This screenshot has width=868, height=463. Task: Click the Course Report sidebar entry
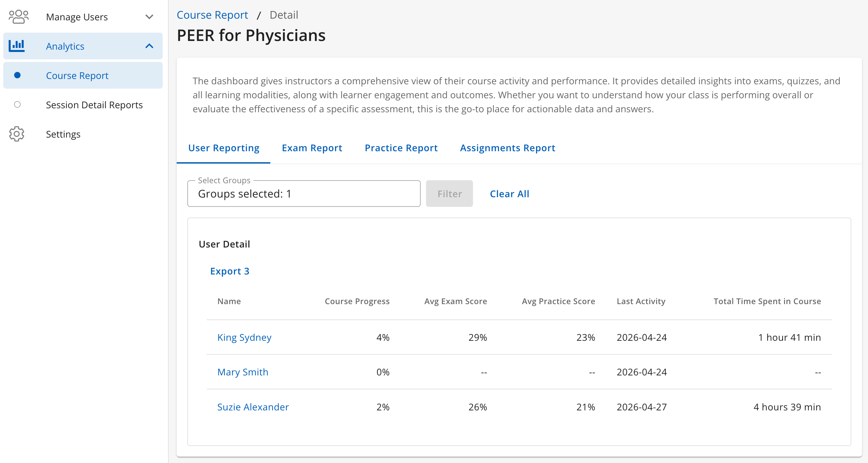tap(77, 75)
